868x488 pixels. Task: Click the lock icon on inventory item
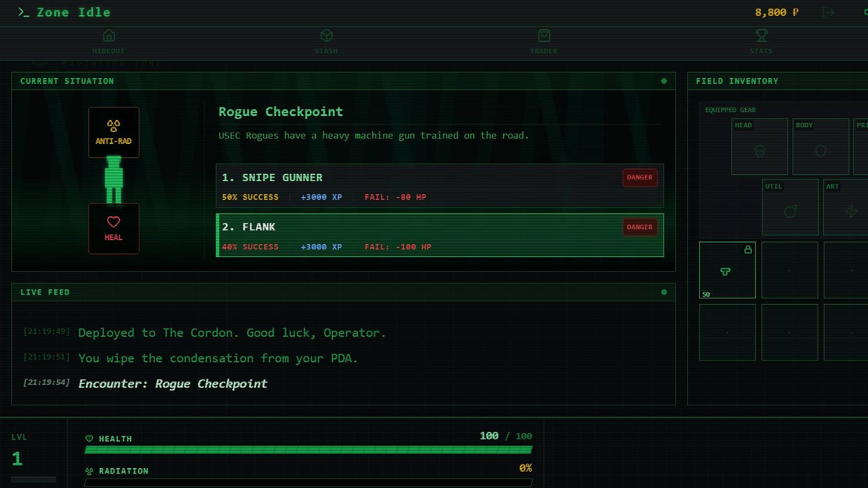coord(748,249)
